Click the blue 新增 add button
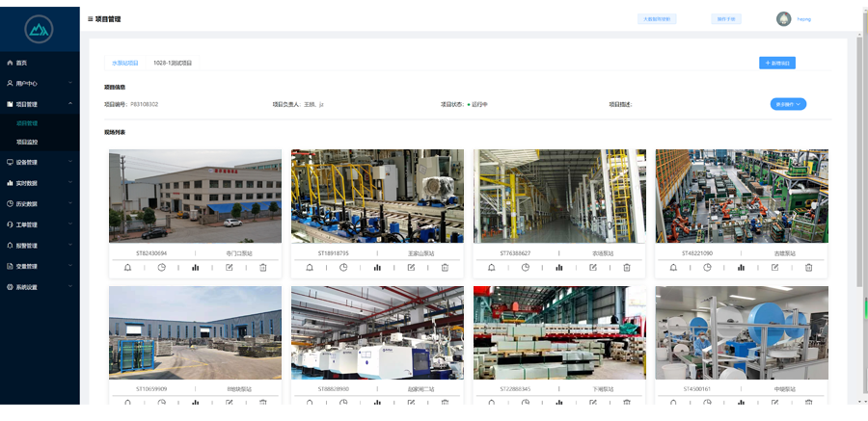Viewport: 868px width, 421px height. click(x=776, y=63)
